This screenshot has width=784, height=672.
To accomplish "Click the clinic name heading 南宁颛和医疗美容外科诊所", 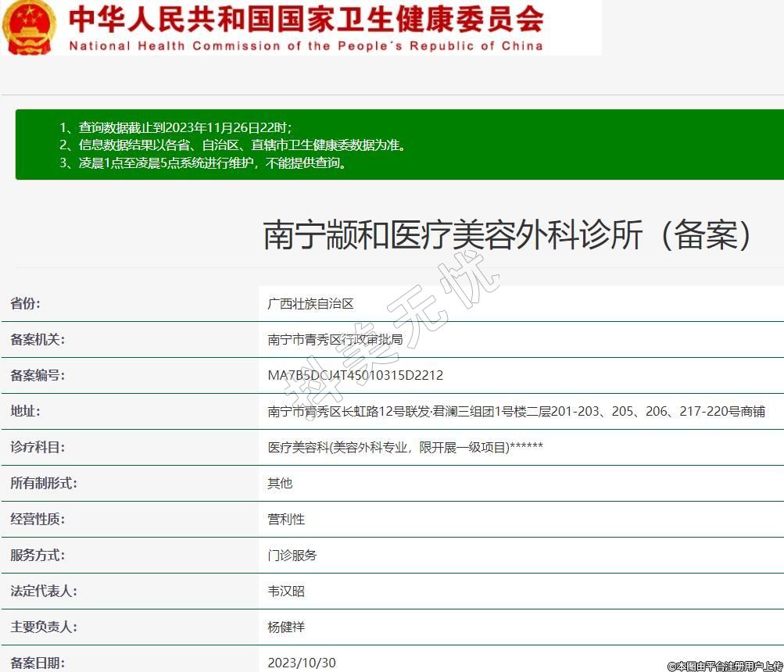I will pos(508,234).
